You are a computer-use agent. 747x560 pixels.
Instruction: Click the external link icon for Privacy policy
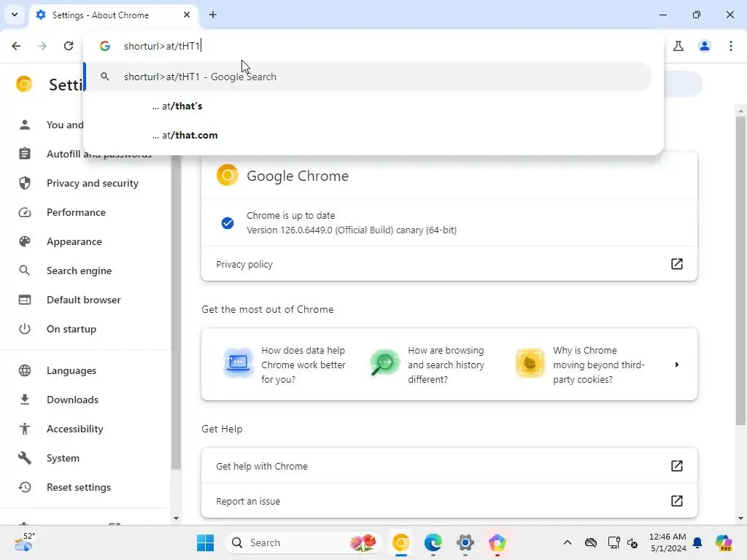pyautogui.click(x=677, y=264)
